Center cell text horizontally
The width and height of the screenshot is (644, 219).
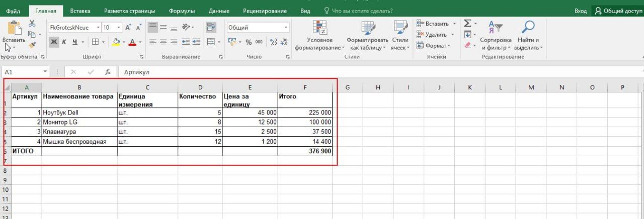point(164,42)
